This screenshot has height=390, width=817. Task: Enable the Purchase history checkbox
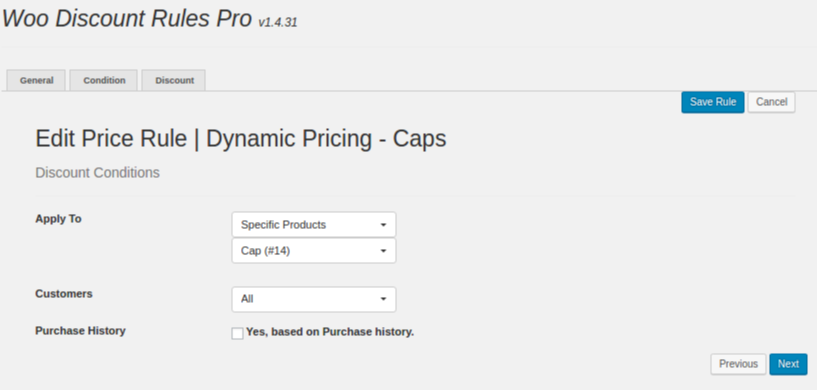[x=237, y=333]
